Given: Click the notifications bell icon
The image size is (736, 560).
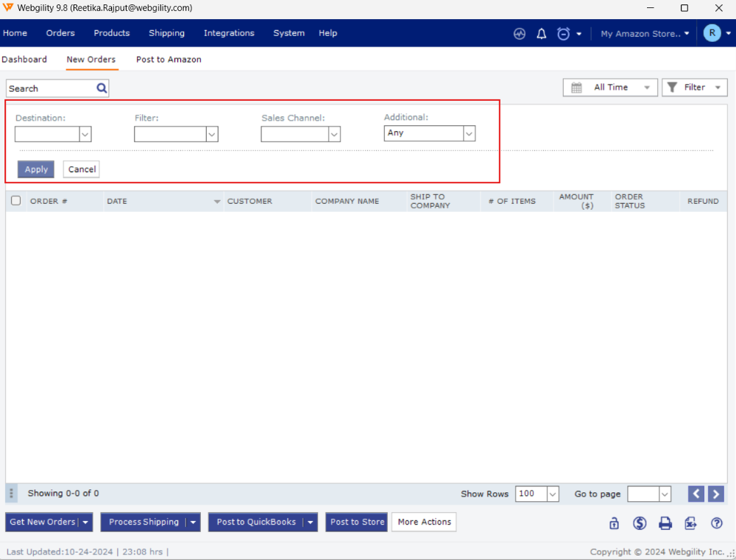Looking at the screenshot, I should pos(541,33).
